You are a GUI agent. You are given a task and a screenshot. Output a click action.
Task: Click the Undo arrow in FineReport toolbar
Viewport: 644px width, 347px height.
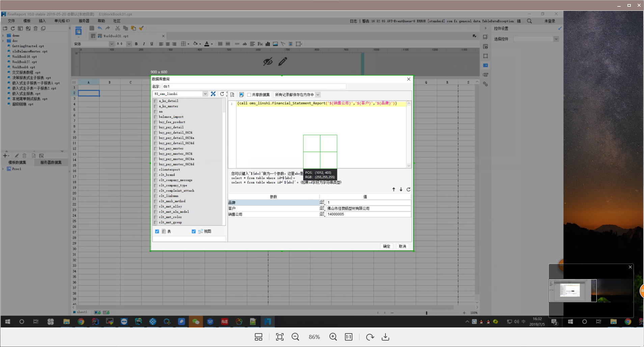tap(100, 28)
